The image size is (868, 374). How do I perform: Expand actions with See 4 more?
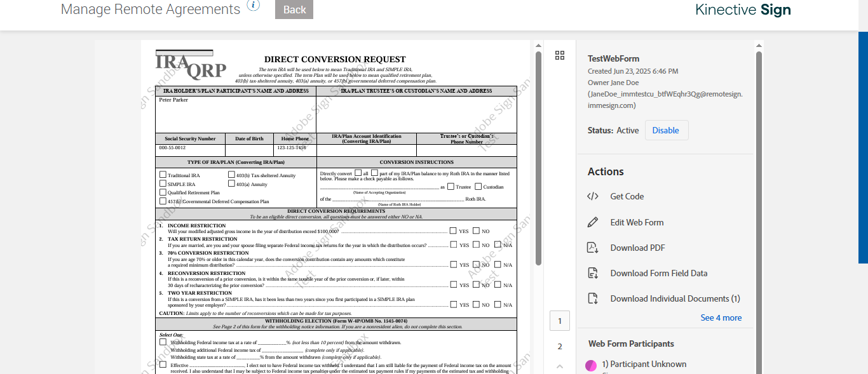(721, 317)
